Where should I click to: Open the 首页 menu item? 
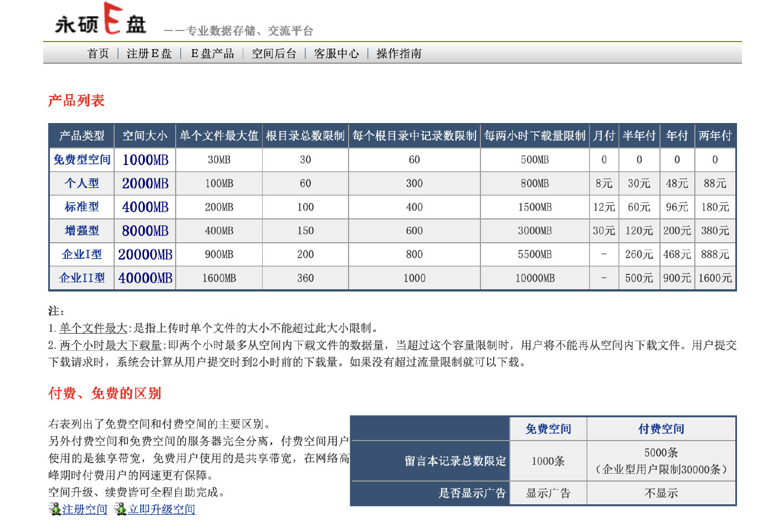tap(98, 54)
